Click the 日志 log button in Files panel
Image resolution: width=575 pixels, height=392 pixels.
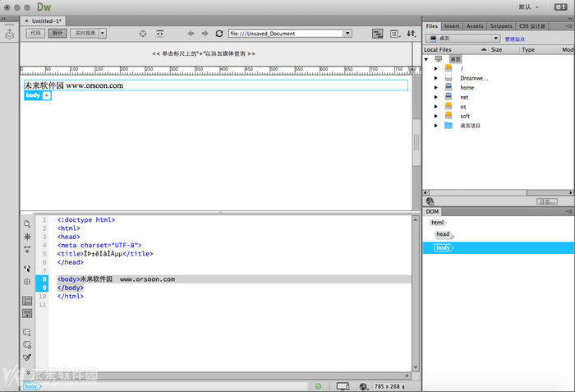[x=547, y=201]
